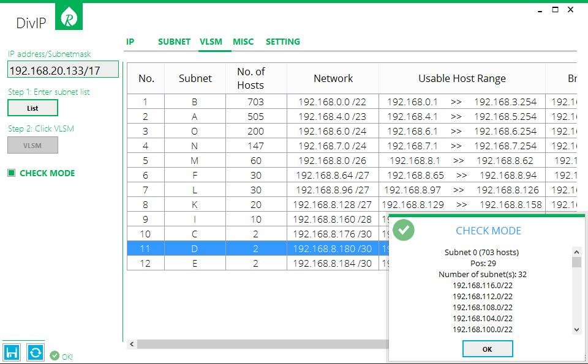588x364 pixels.
Task: Click 192.168.108.0/22 in popup list
Action: click(x=482, y=307)
